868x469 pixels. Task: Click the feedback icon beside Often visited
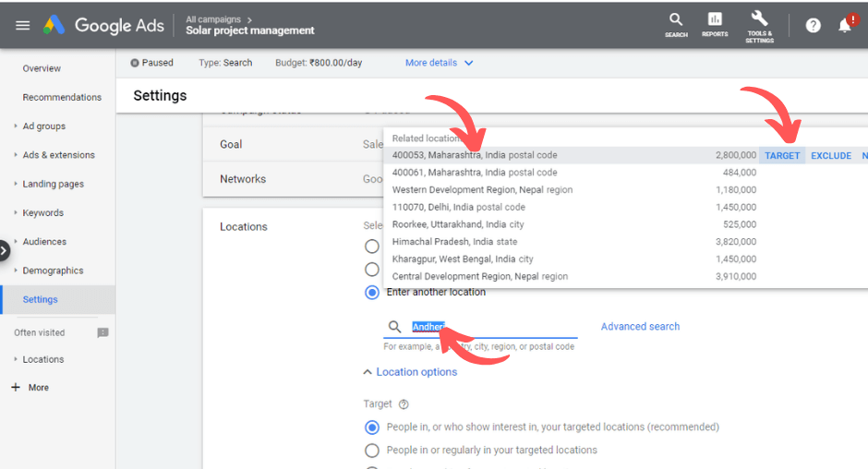tap(103, 332)
